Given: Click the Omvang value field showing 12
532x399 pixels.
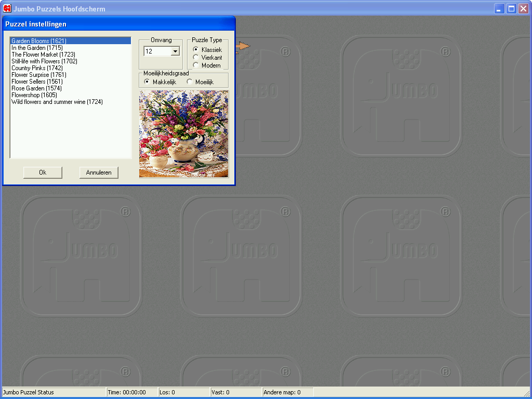Looking at the screenshot, I should pos(157,51).
